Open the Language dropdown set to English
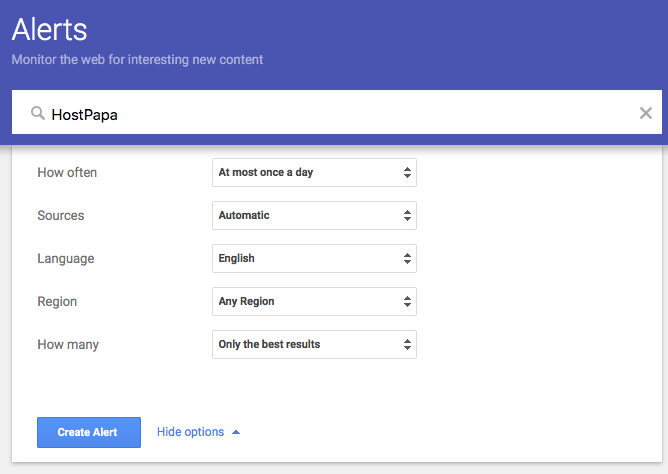Image resolution: width=668 pixels, height=474 pixels. pos(314,259)
